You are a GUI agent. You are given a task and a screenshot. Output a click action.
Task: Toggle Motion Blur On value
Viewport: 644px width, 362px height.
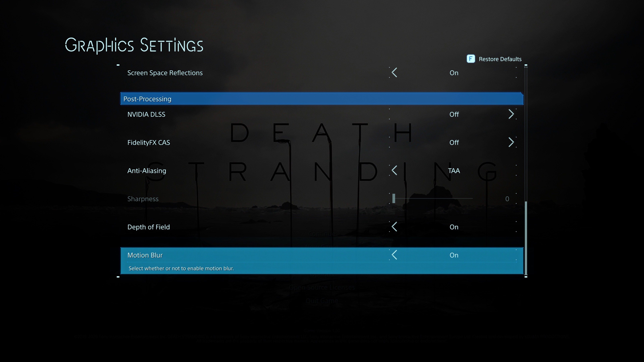454,255
